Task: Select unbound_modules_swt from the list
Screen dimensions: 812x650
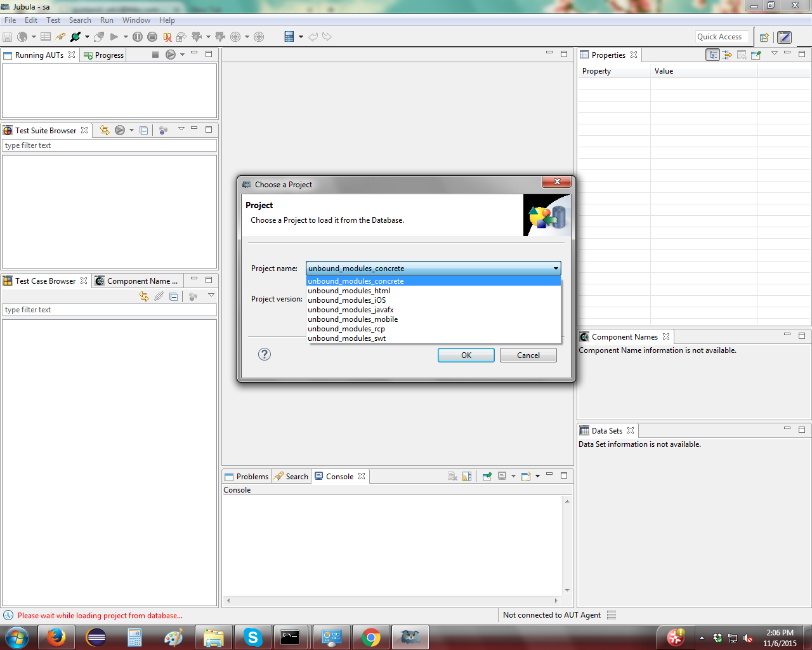Action: (x=433, y=338)
